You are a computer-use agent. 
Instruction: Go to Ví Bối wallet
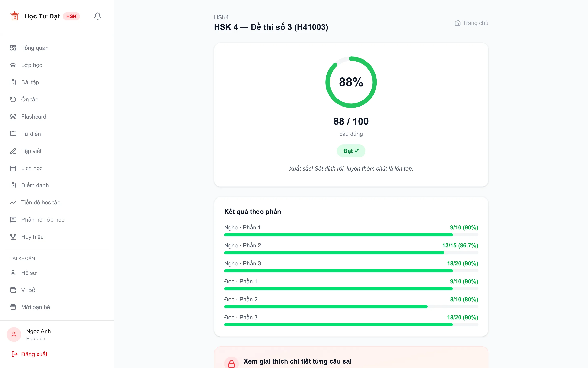[x=57, y=290]
